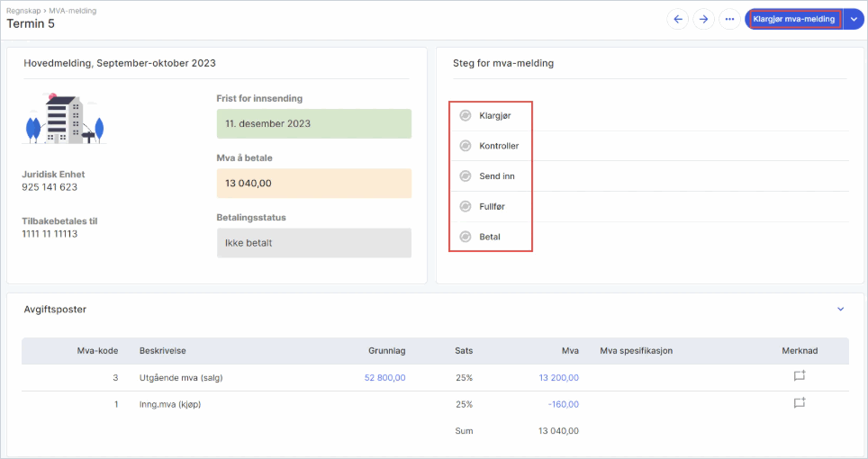Select Utgående mva (salg) description cell
Screen dimensions: 868x459
click(x=181, y=378)
